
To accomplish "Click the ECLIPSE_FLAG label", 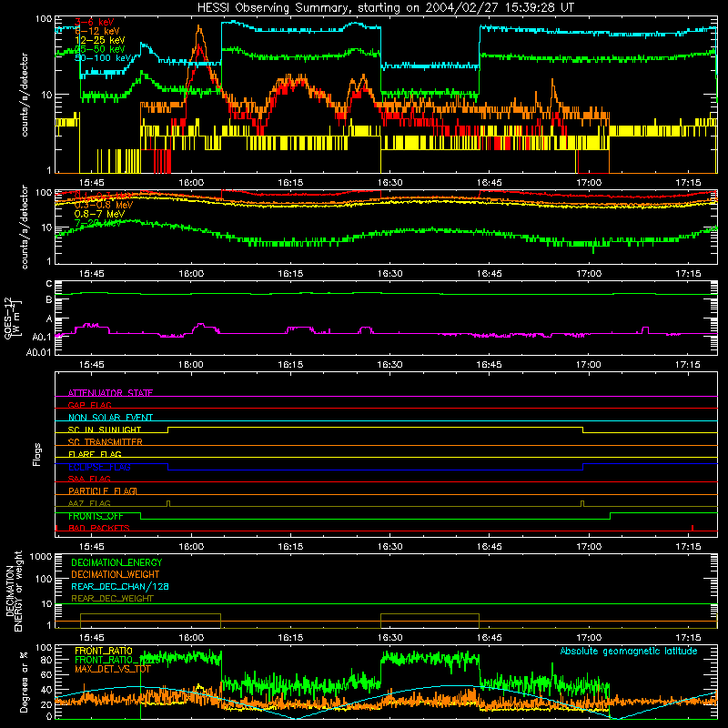I will (99, 467).
